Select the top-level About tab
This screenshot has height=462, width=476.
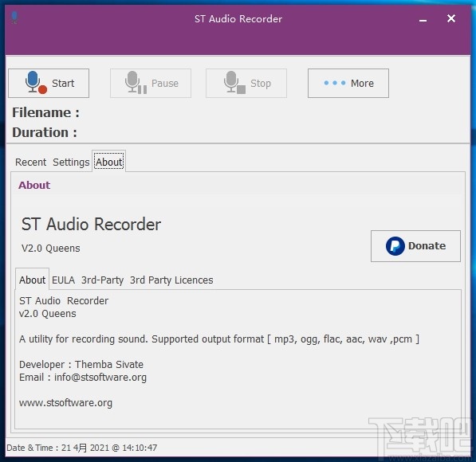coord(109,162)
